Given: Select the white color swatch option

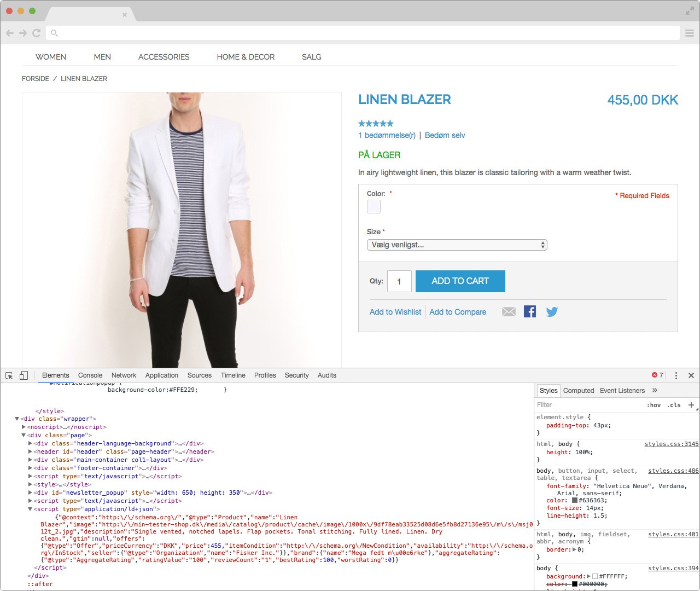Looking at the screenshot, I should tap(374, 207).
